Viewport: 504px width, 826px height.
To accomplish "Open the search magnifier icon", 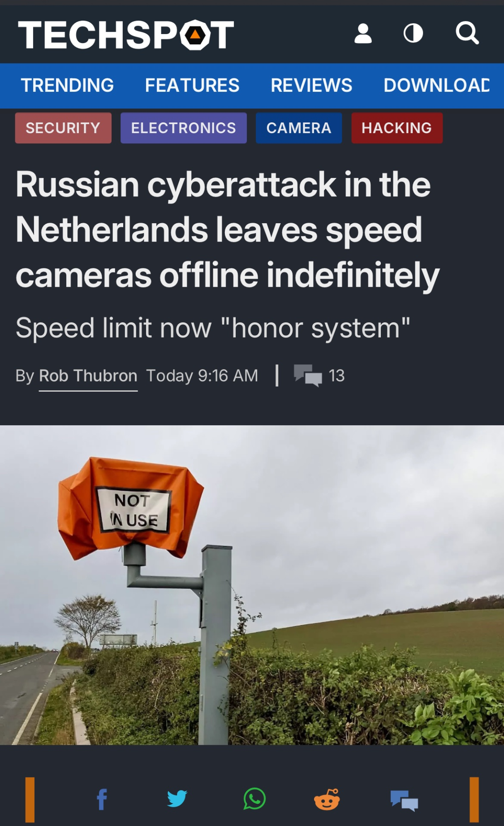I will pos(467,33).
